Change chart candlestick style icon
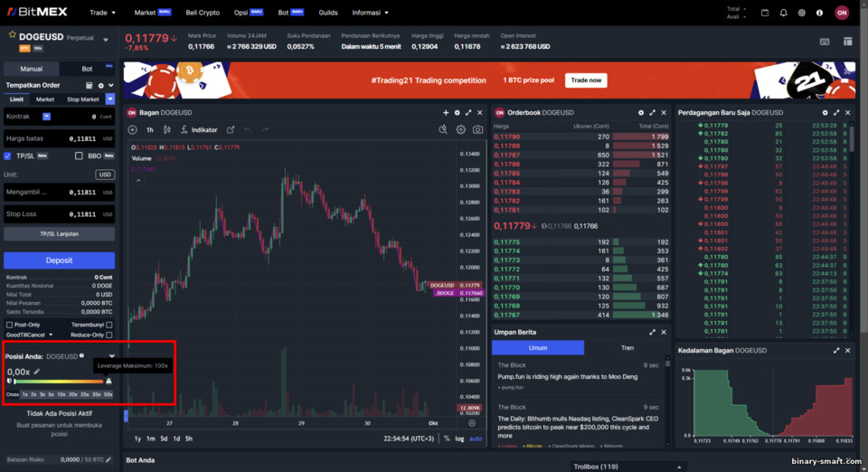The width and height of the screenshot is (868, 472). coord(167,130)
